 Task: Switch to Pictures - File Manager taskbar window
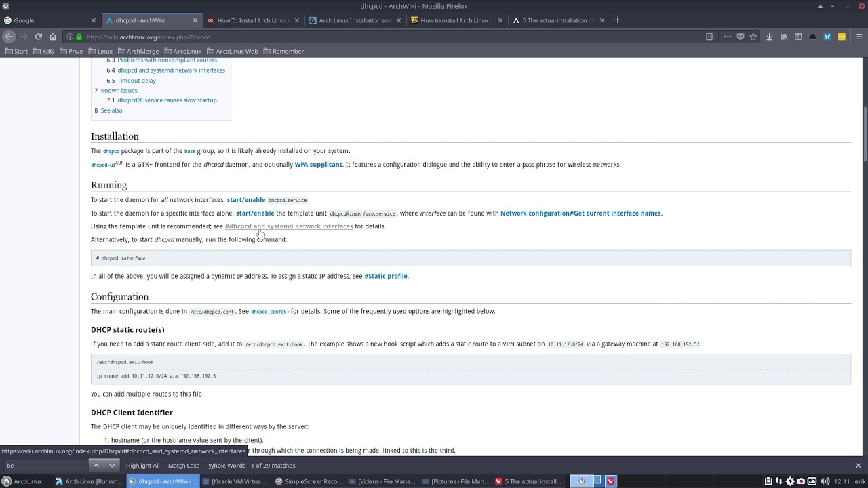point(455,481)
